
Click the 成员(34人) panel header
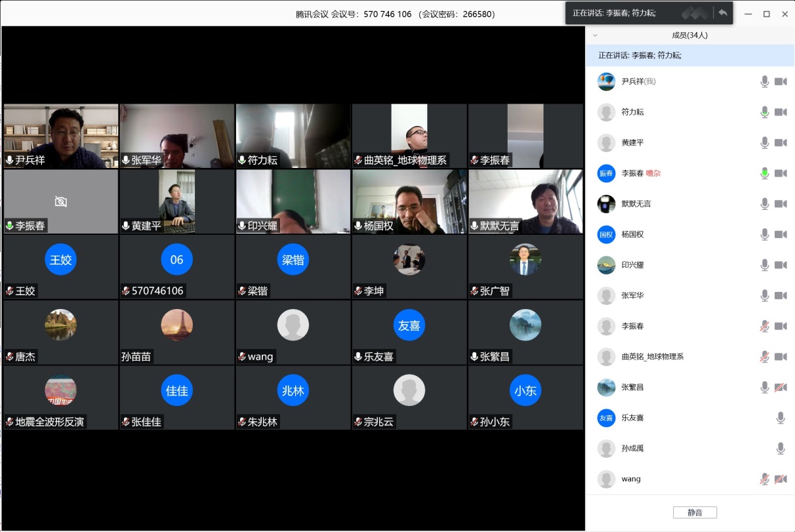[689, 35]
